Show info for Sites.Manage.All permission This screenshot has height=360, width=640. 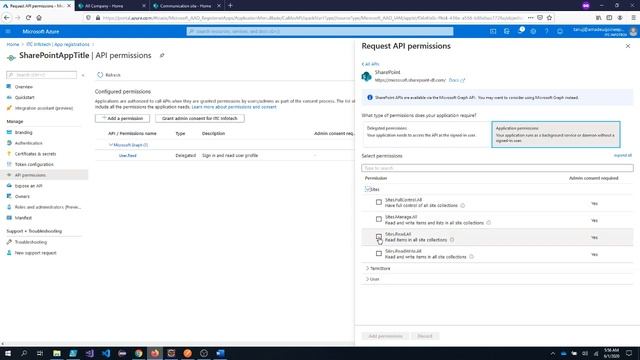pyautogui.click(x=489, y=223)
